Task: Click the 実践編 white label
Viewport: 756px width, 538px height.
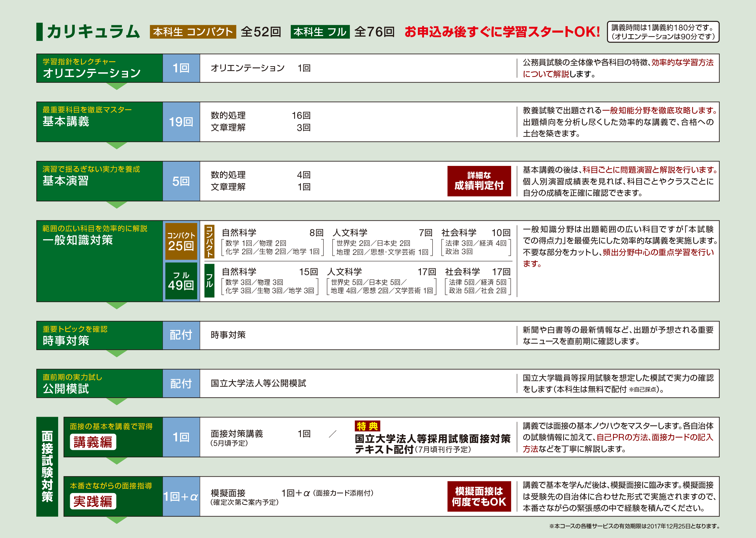Action: tap(93, 502)
